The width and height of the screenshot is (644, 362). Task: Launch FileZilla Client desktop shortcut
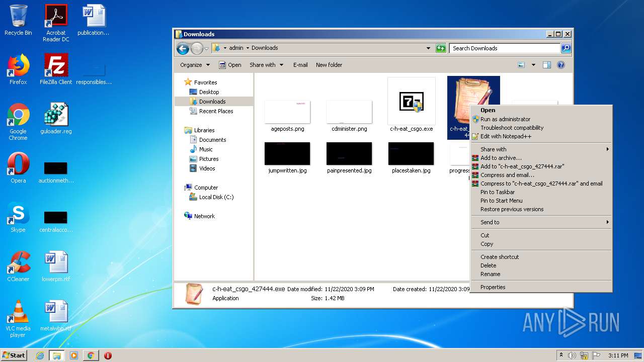[x=56, y=69]
